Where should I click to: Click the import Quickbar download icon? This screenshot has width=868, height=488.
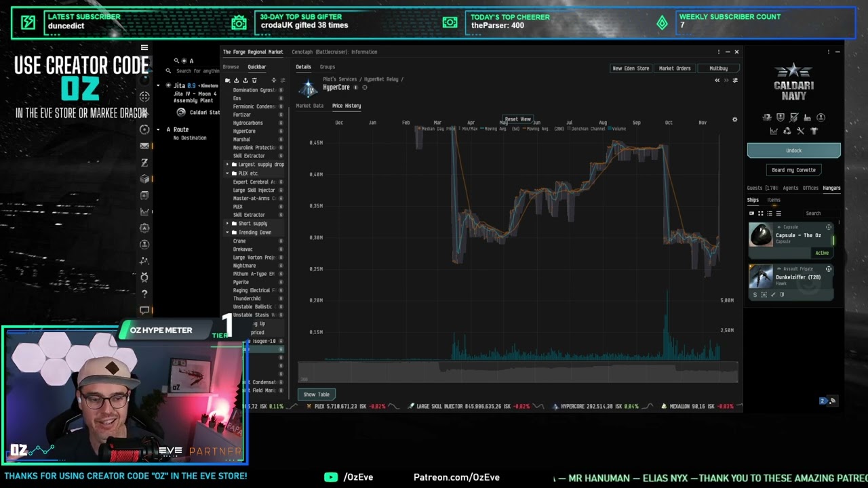click(x=236, y=80)
